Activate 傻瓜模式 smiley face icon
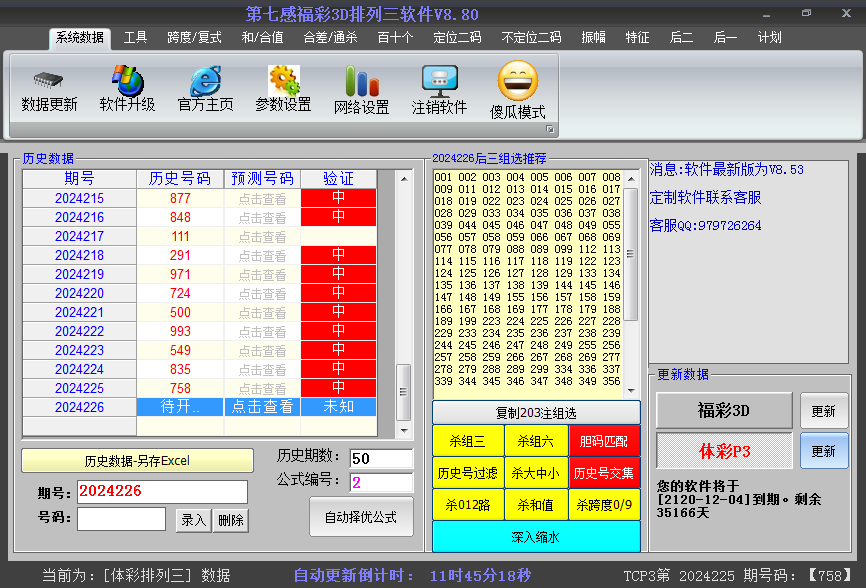 click(517, 82)
